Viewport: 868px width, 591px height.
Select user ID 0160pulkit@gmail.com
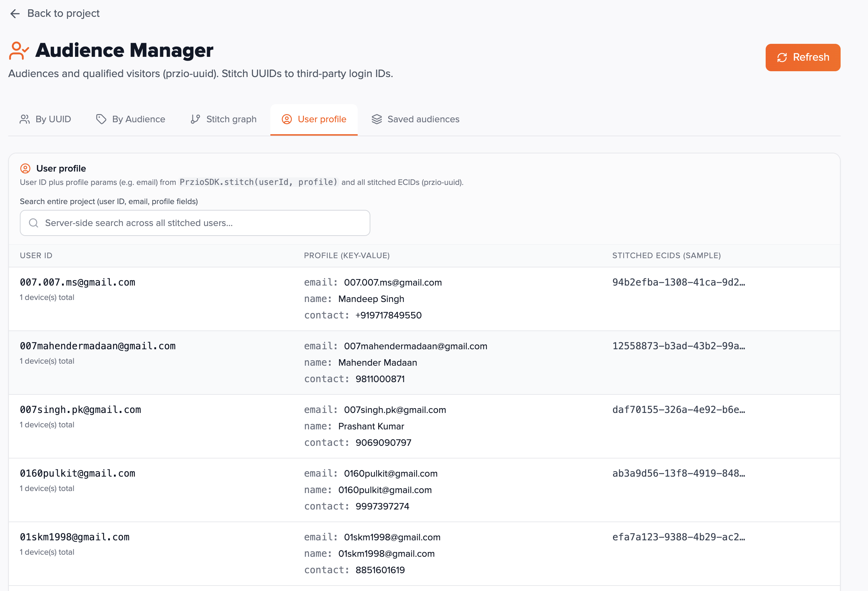77,473
